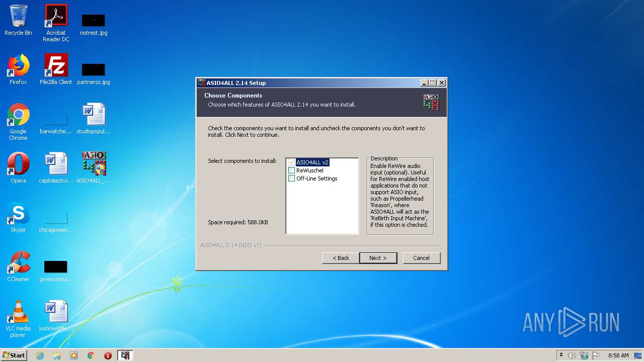
Task: Open Google Chrome desktop shortcut
Action: click(18, 122)
